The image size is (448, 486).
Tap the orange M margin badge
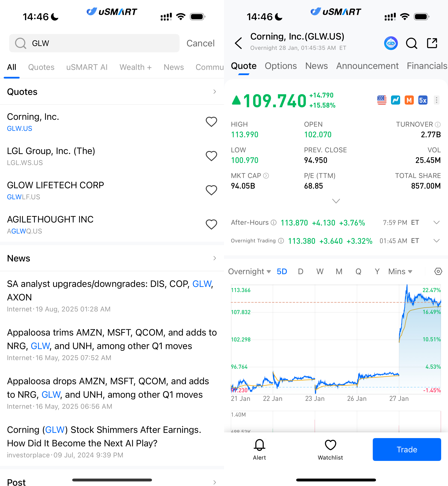tap(409, 100)
